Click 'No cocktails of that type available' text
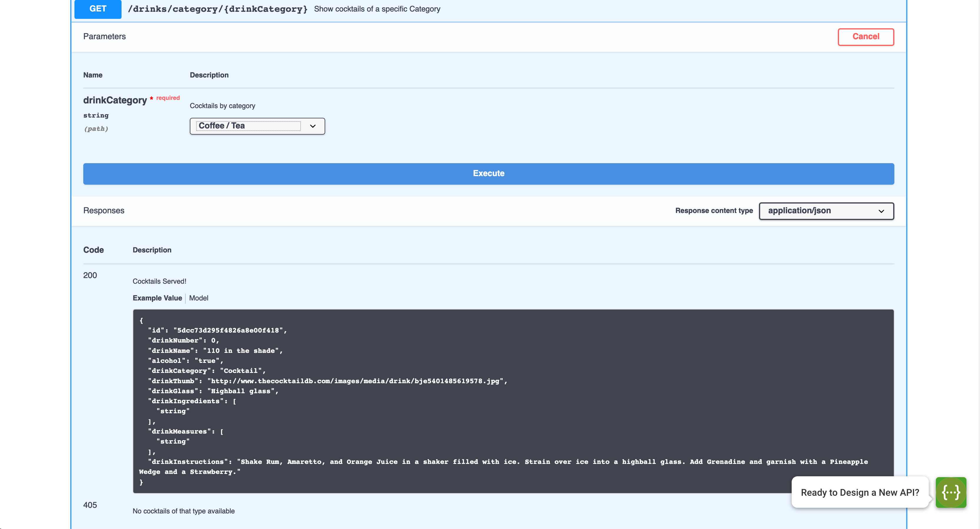 [x=183, y=511]
